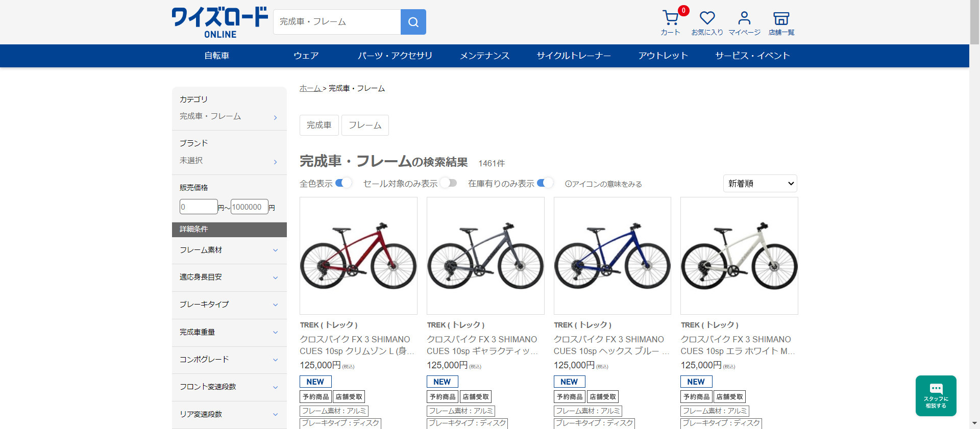Screen dimensions: 980x429
Task: Expand リア変速段数 filter
Action: [229, 414]
